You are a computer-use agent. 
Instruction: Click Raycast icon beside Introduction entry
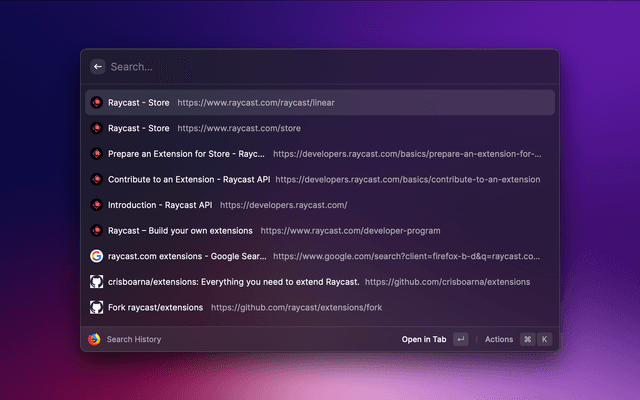point(95,205)
